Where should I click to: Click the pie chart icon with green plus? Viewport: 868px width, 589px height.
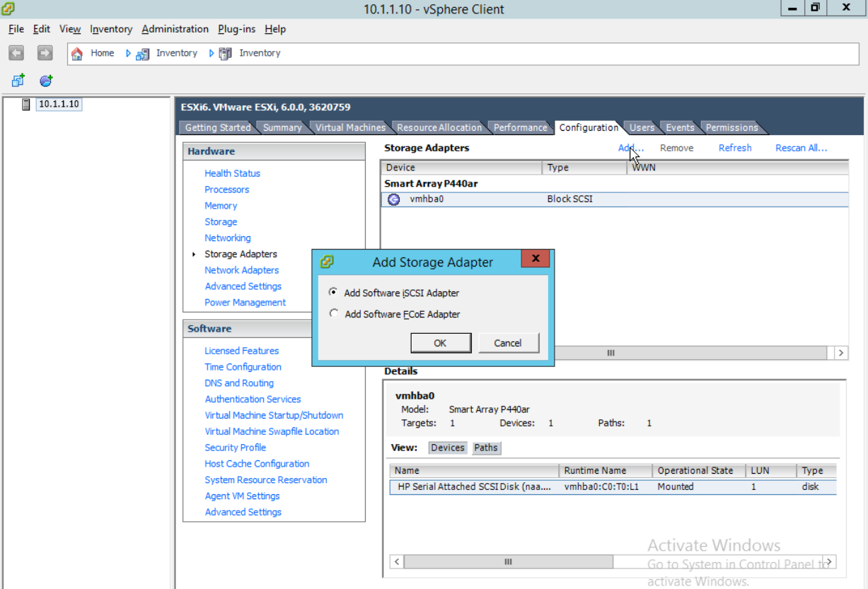pyautogui.click(x=45, y=81)
